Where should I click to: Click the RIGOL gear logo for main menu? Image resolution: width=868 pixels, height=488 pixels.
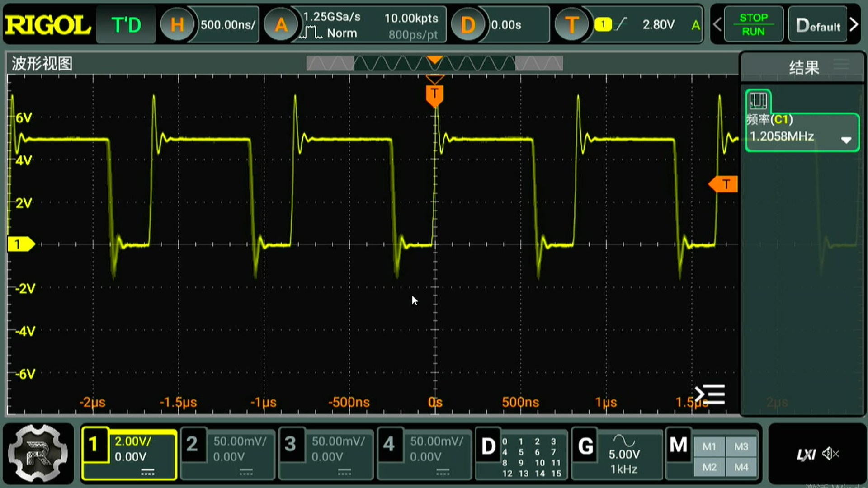click(38, 454)
